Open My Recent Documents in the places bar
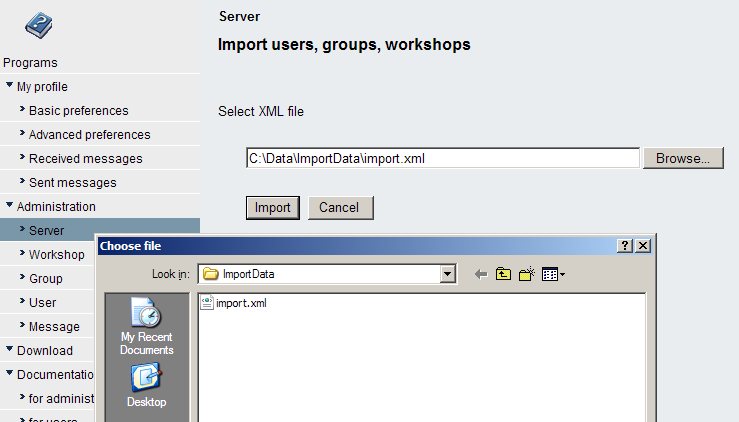Screen dimensions: 739x422 coord(147,327)
